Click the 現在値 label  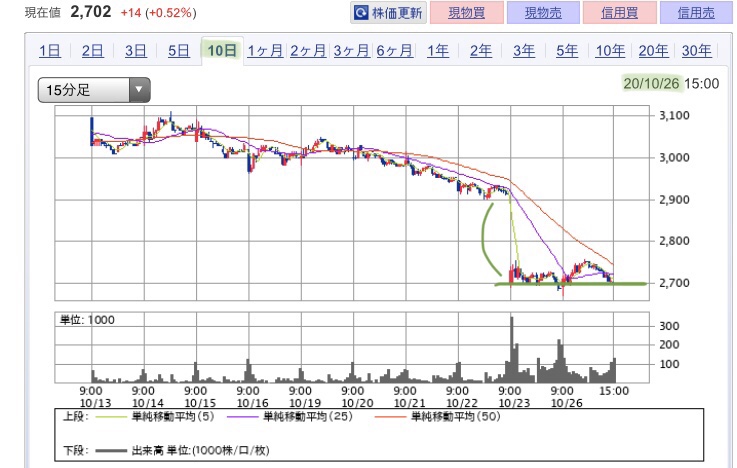tap(43, 13)
